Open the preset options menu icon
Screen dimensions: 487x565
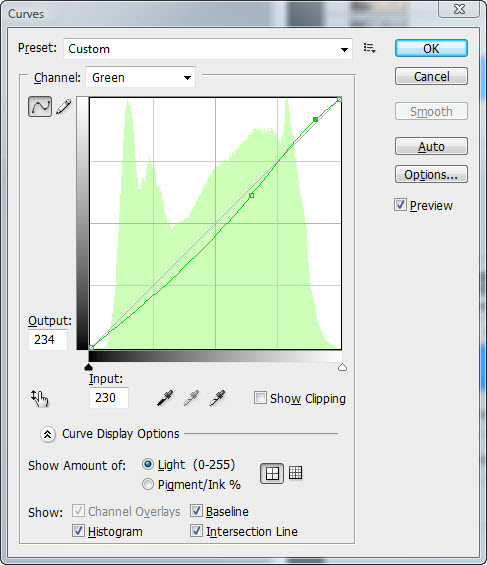(370, 48)
